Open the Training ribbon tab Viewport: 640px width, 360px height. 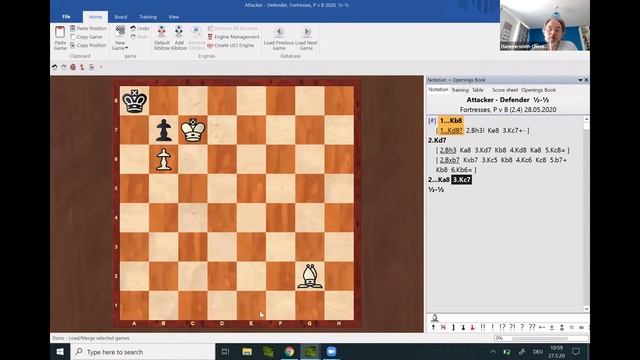click(x=148, y=17)
